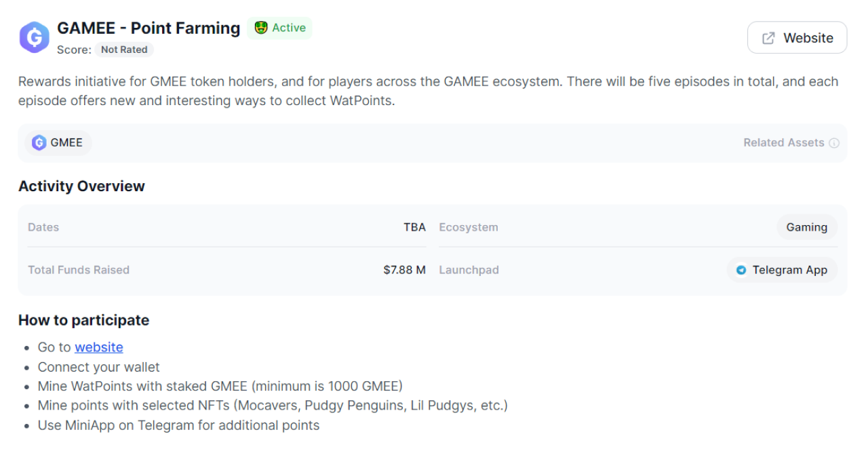Viewport: 868px width, 451px height.
Task: Click the green Active status emoji icon
Action: [261, 28]
